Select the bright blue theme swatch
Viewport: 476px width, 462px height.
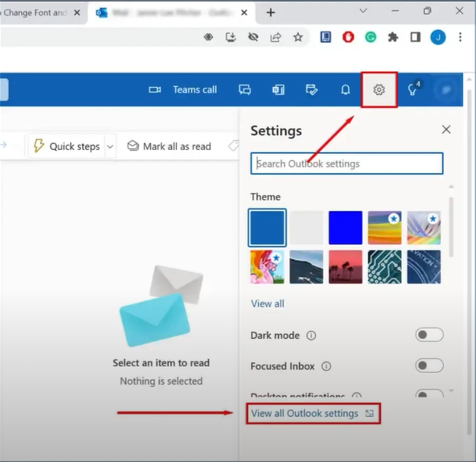[x=346, y=227]
